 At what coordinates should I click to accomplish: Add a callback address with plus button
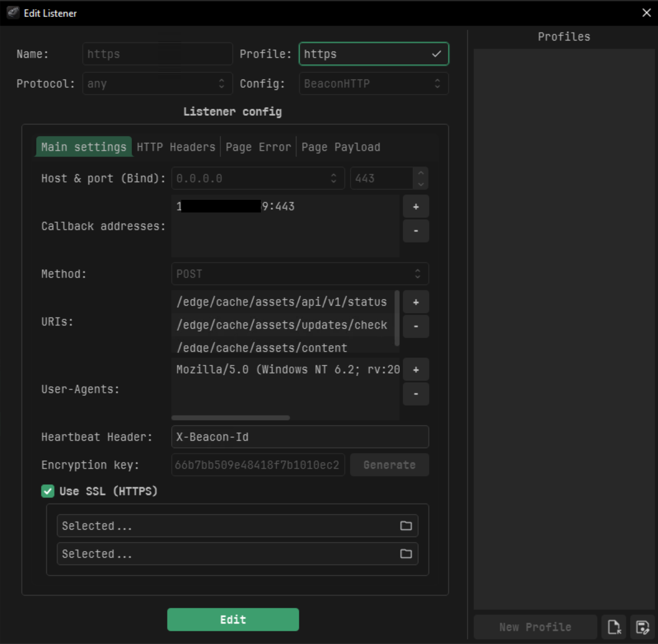coord(416,206)
